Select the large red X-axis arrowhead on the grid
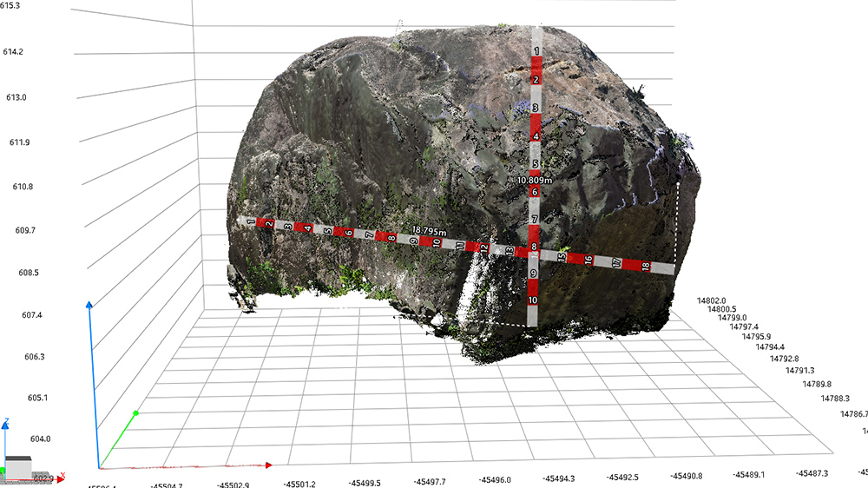This screenshot has width=868, height=488. 268,465
